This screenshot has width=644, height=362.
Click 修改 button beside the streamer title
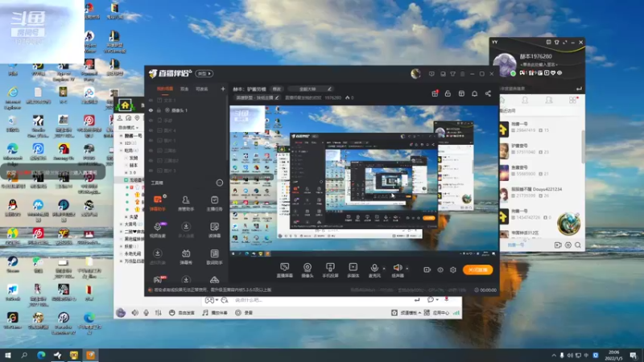(x=277, y=88)
